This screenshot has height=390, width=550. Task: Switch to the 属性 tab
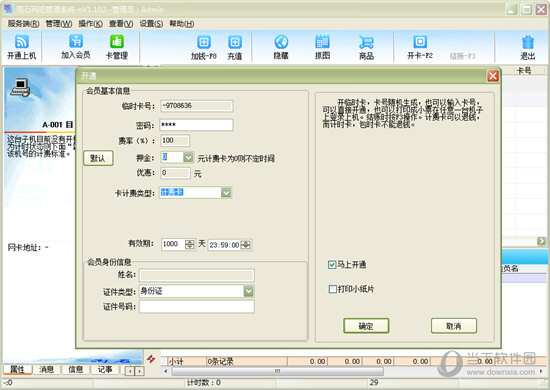[x=17, y=369]
